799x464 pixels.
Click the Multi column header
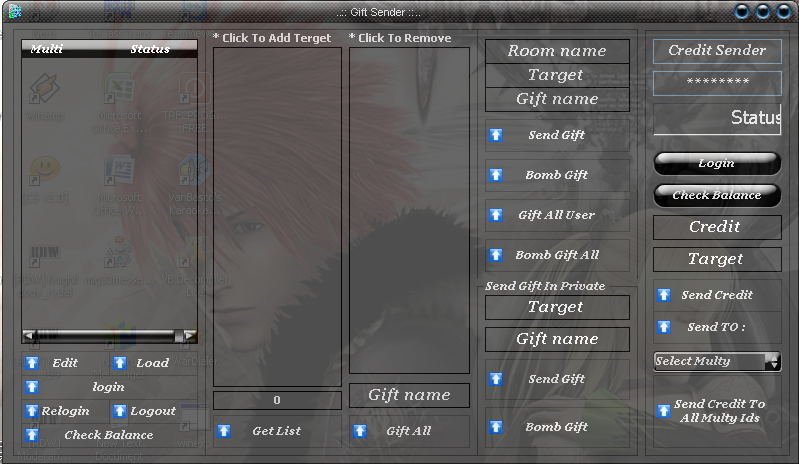click(46, 48)
